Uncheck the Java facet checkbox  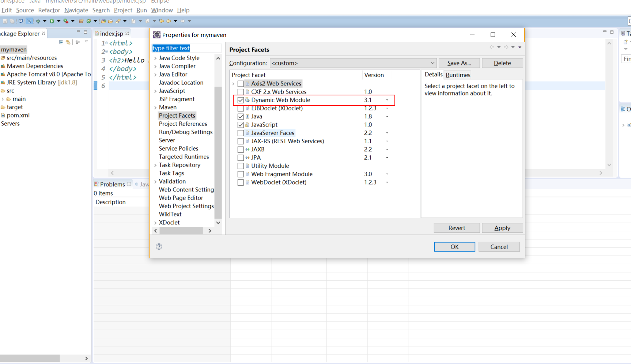coord(241,117)
